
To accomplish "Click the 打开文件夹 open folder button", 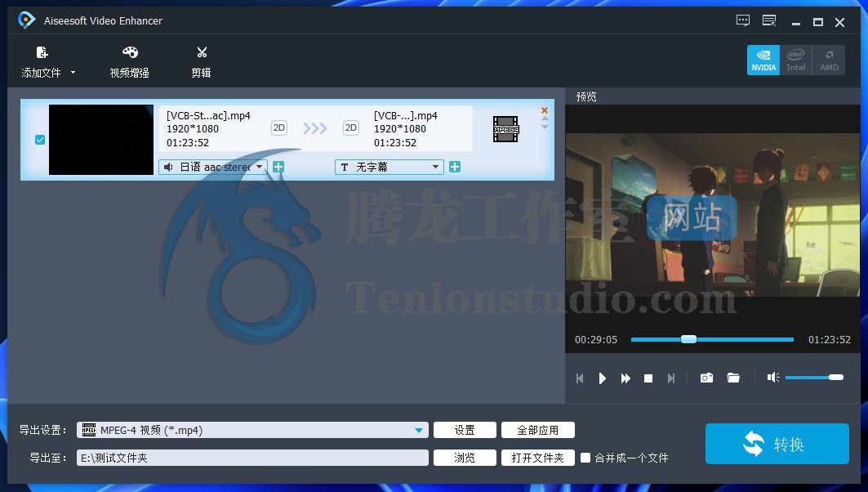I will tap(537, 458).
